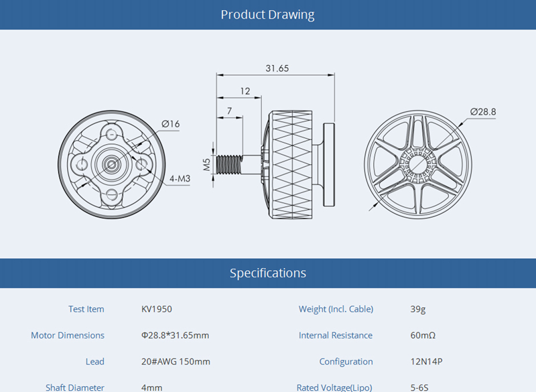This screenshot has width=536, height=392.
Task: Click the Ø28.8 diameter label
Action: pyautogui.click(x=483, y=112)
